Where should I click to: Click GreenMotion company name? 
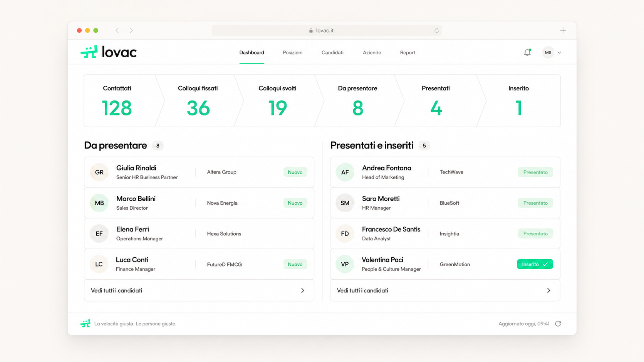pos(455,264)
